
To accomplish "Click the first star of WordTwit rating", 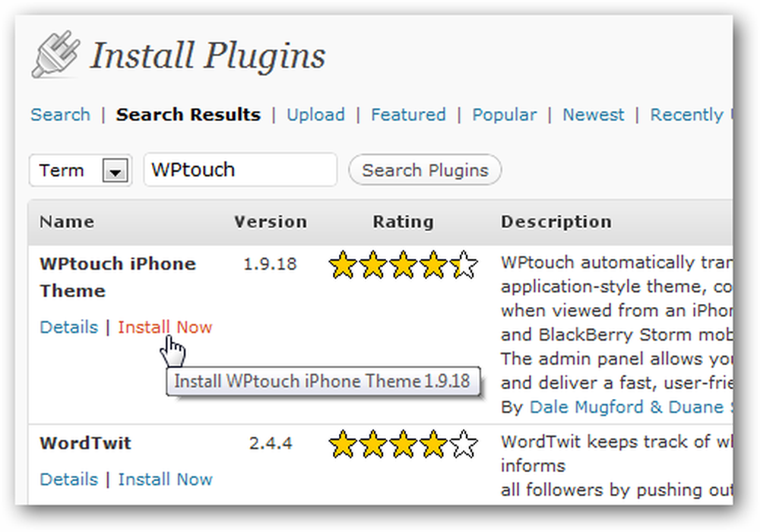I will [x=343, y=444].
